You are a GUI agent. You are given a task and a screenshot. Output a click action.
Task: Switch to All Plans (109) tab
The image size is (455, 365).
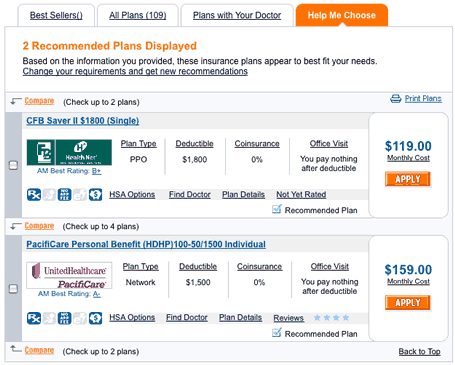click(x=138, y=15)
